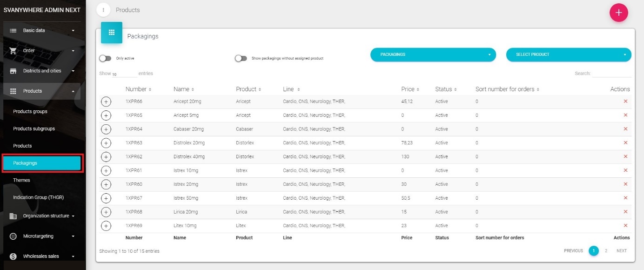Select Themes in the sidebar
Image resolution: width=644 pixels, height=270 pixels.
click(21, 180)
